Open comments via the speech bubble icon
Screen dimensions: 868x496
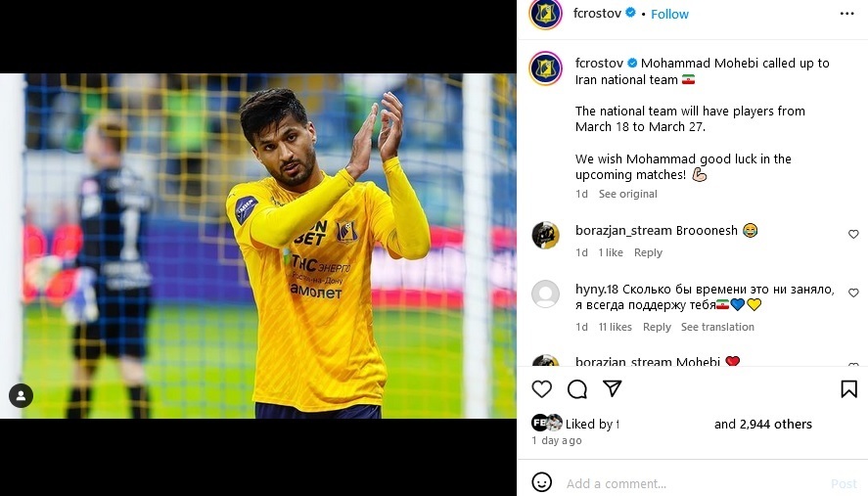click(576, 389)
